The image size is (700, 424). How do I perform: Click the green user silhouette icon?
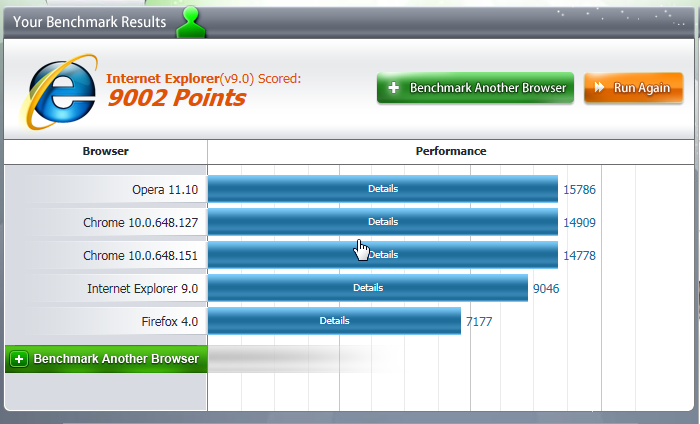point(191,22)
